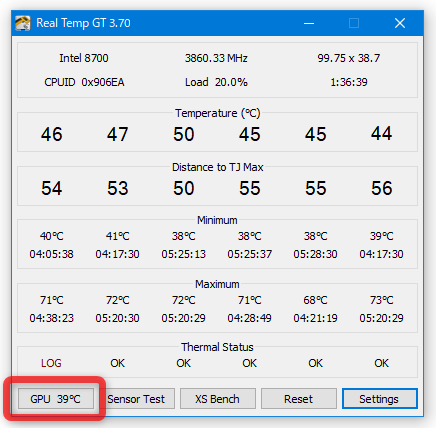Click the temperature reading 46

52,134
